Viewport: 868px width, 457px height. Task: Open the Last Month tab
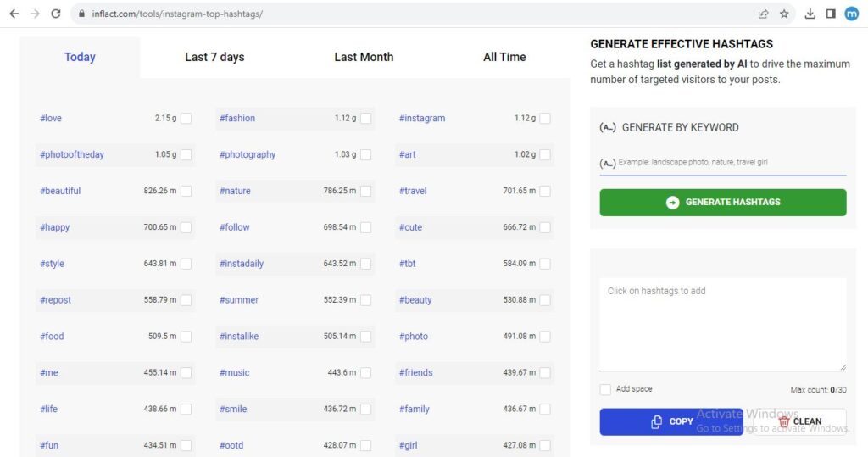364,57
